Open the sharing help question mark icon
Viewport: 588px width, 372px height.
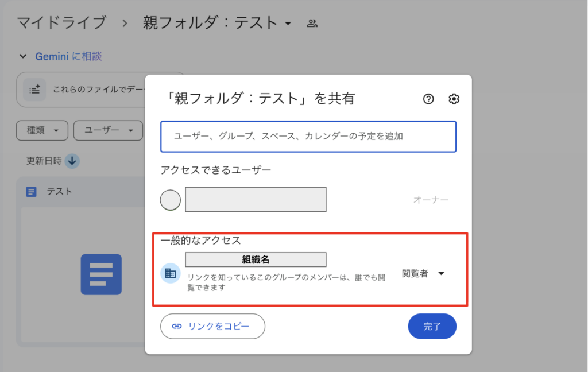pos(428,99)
